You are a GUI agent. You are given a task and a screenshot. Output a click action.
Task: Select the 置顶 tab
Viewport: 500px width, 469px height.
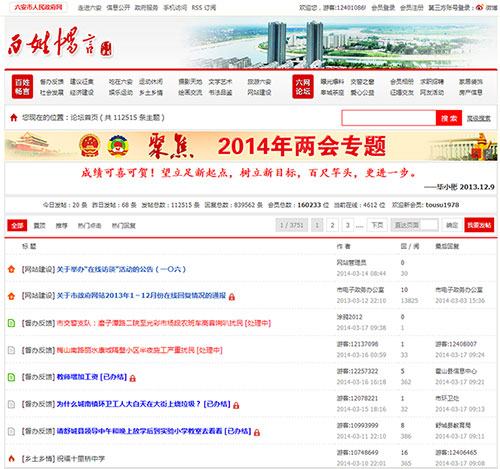tap(39, 226)
